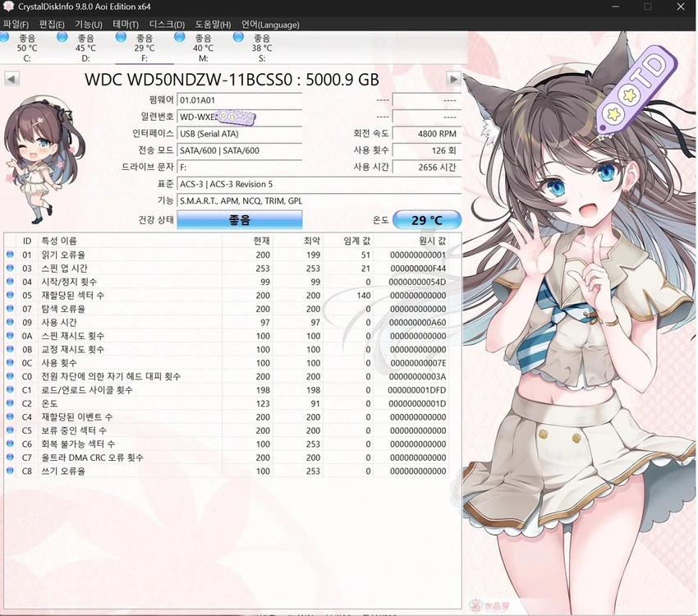Click the 일련번호 serial number field
Image resolution: width=698 pixels, height=616 pixels.
[240, 117]
